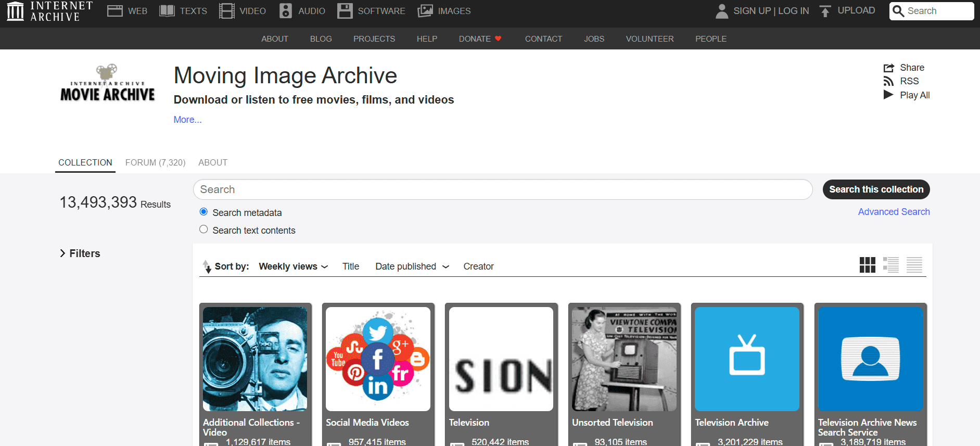
Task: Click the Upload text link
Action: [856, 10]
